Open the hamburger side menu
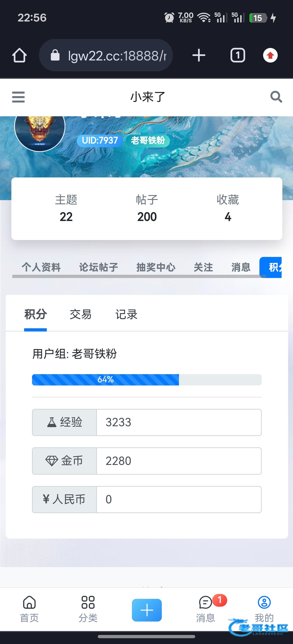Viewport: 293px width, 644px height. point(19,97)
